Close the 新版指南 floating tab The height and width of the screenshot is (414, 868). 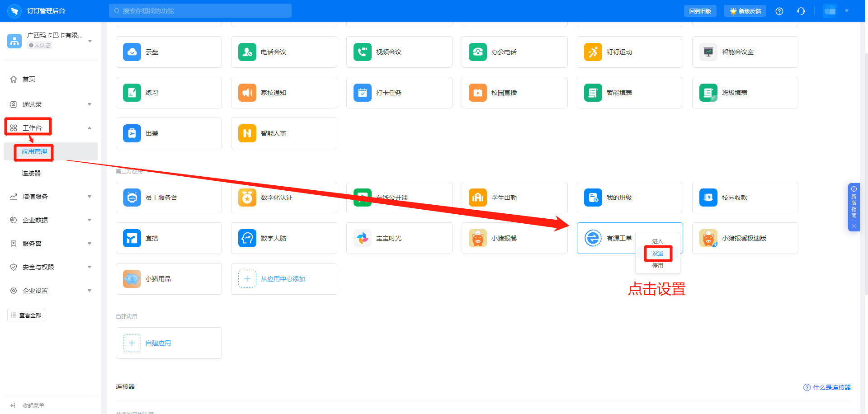coord(854,226)
